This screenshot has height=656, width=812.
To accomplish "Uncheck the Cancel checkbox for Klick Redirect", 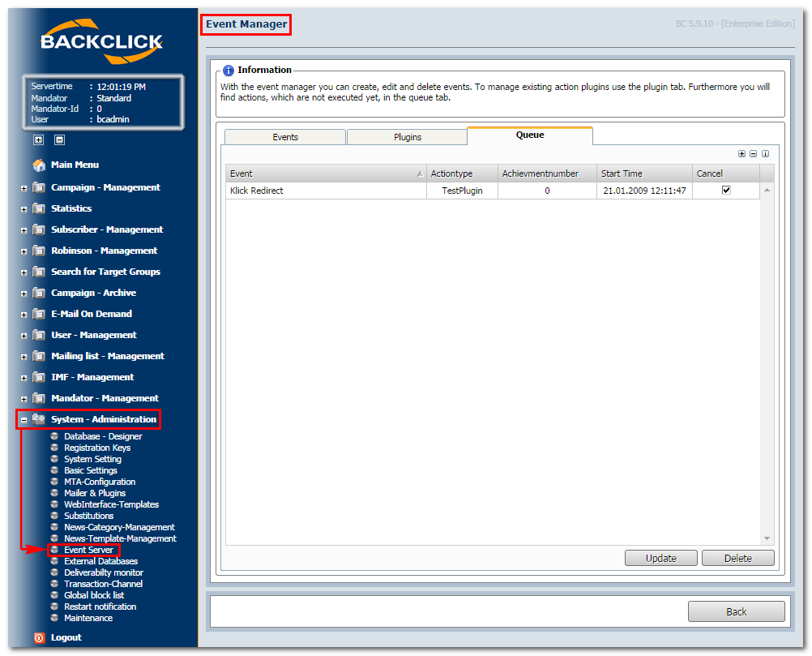I will [x=726, y=191].
